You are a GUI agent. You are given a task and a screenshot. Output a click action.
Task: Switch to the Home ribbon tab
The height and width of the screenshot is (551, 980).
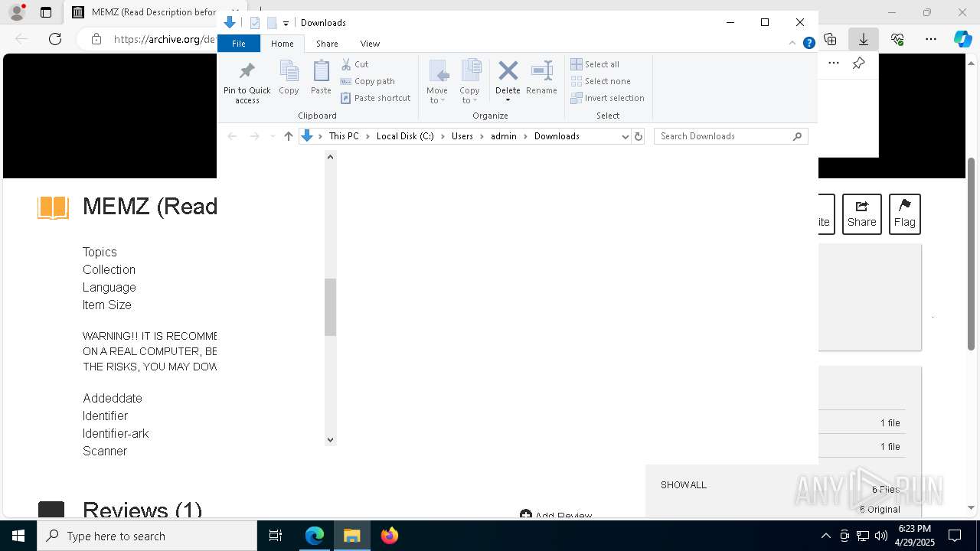coord(282,44)
